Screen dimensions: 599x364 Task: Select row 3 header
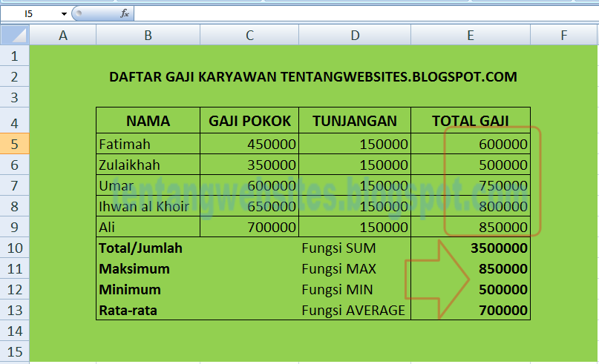[x=15, y=97]
